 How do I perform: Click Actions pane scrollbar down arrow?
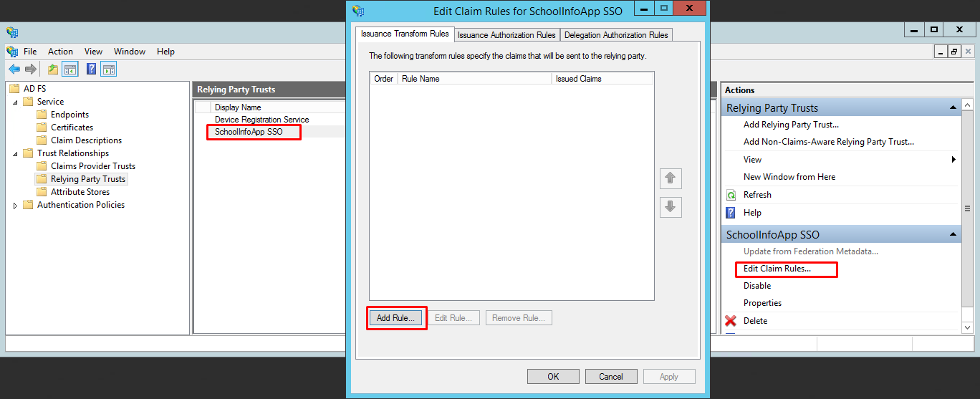[967, 327]
